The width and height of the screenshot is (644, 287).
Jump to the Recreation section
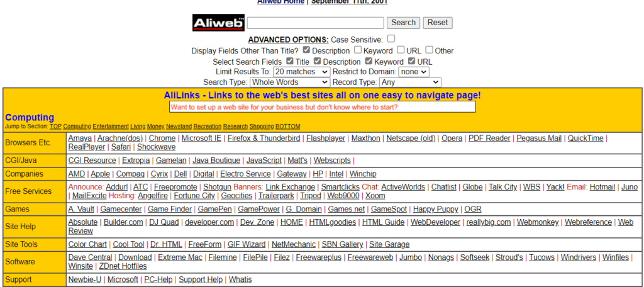(x=208, y=127)
